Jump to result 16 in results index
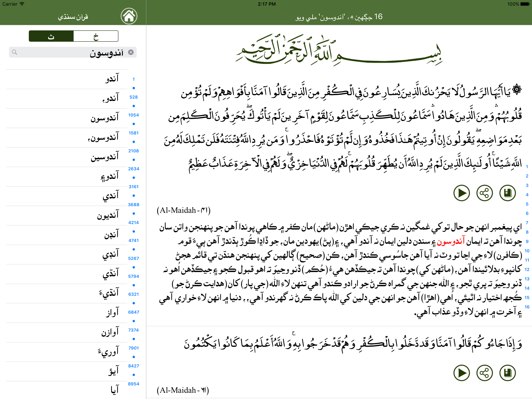The height and width of the screenshot is (399, 532). (x=527, y=307)
